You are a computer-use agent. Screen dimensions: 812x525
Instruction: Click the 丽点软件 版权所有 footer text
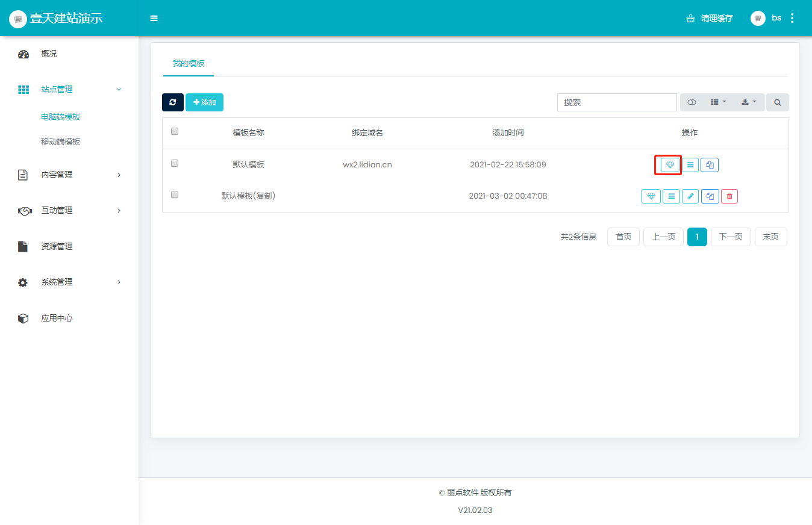(479, 492)
